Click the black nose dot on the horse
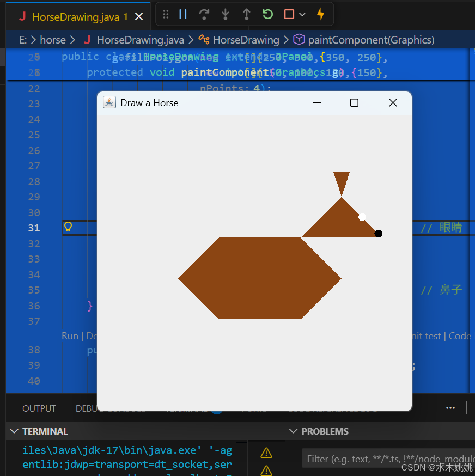Image resolution: width=475 pixels, height=476 pixels. pos(379,233)
